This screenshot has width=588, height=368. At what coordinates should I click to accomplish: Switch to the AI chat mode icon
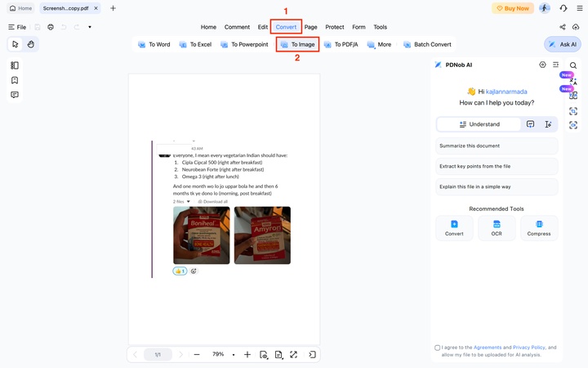point(530,124)
